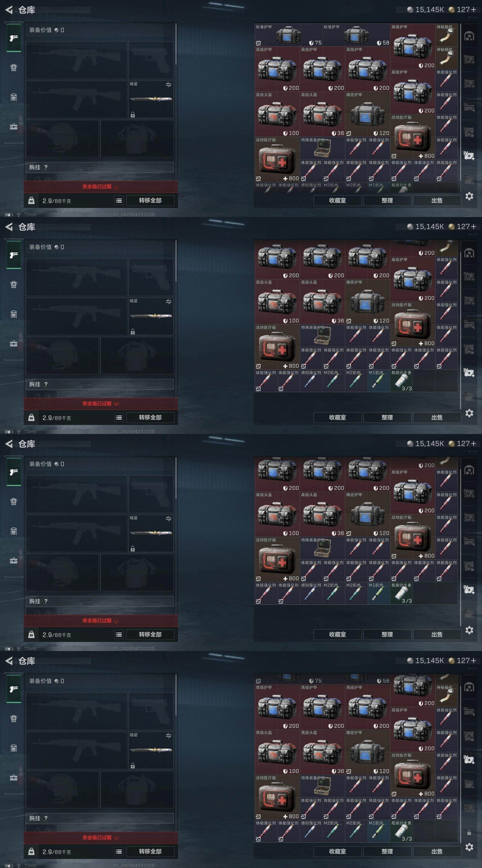The height and width of the screenshot is (868, 482).
Task: Open the 胸挂 question mark help in topmost view
Action: [x=46, y=167]
